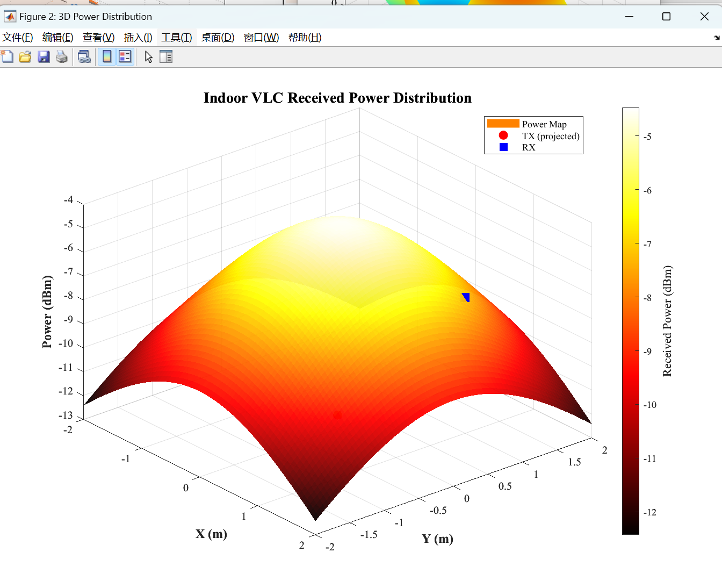Click the toolbar icon right of the printer
Screen dimensions: 722x588
[84, 56]
